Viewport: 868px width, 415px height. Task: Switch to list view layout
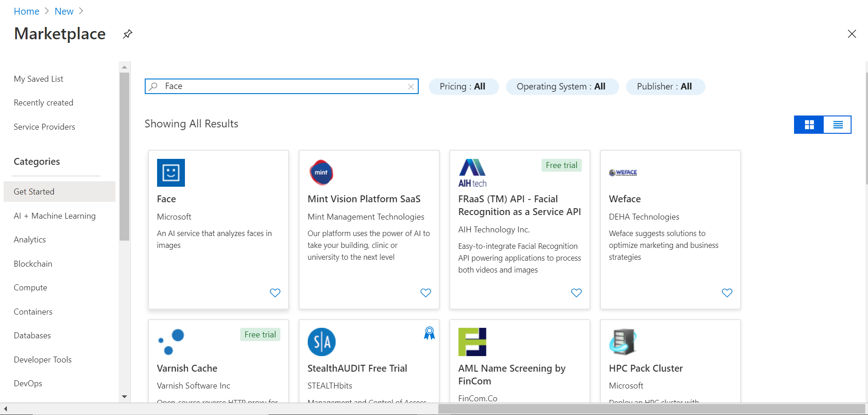(x=837, y=125)
